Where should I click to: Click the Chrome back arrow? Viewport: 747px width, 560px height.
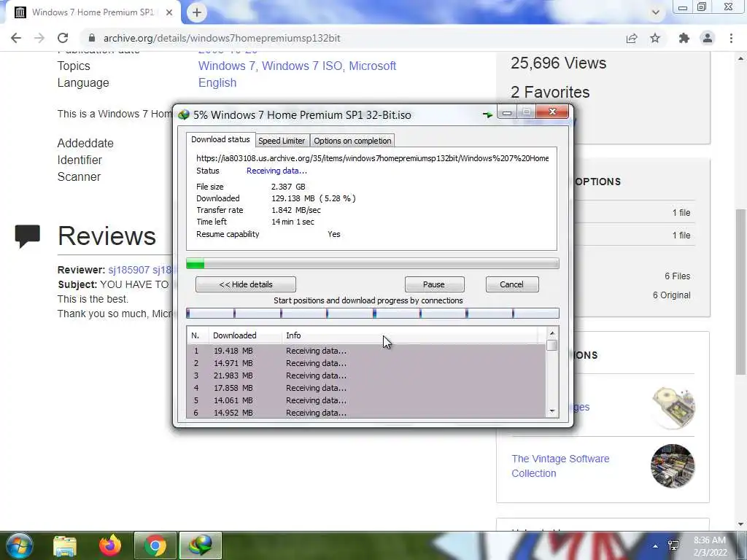pos(16,38)
